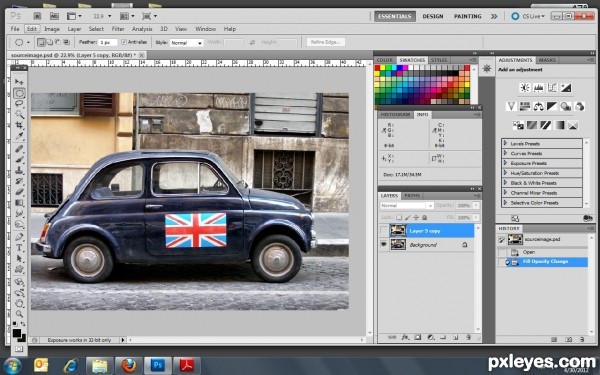Select the Eraser tool
Viewport: 600px width, 375px height.
[19, 192]
